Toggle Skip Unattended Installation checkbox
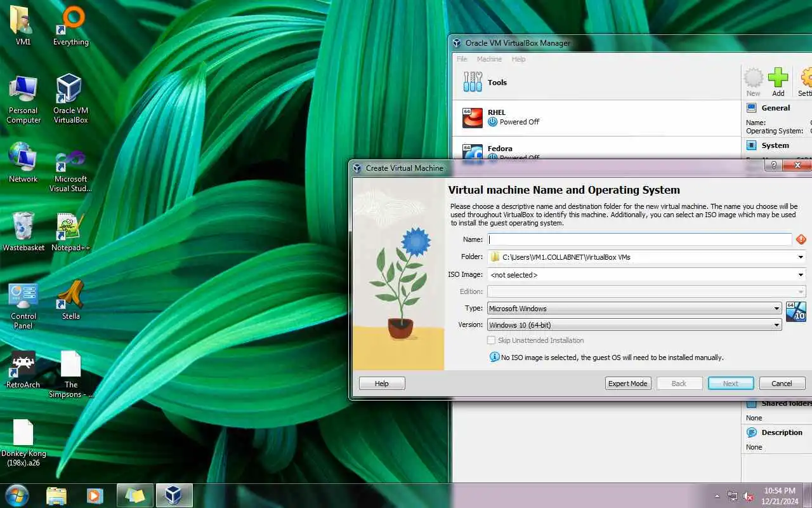 (491, 340)
